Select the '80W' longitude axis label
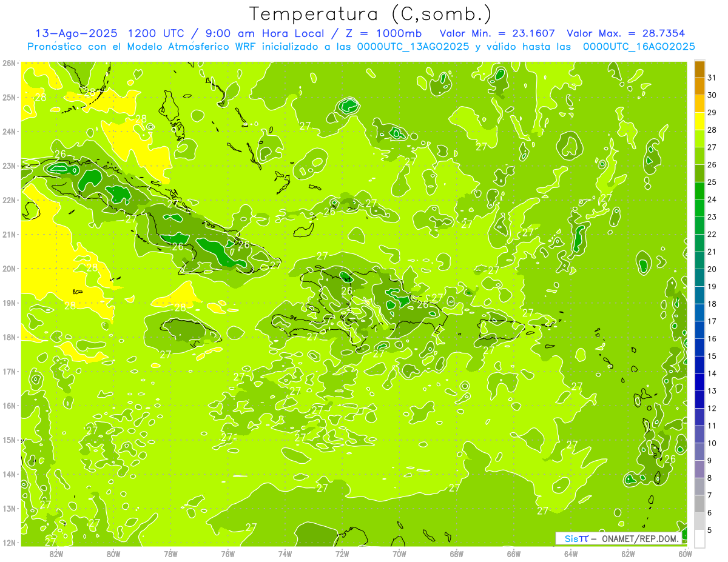Image resolution: width=728 pixels, height=562 pixels. 113,554
